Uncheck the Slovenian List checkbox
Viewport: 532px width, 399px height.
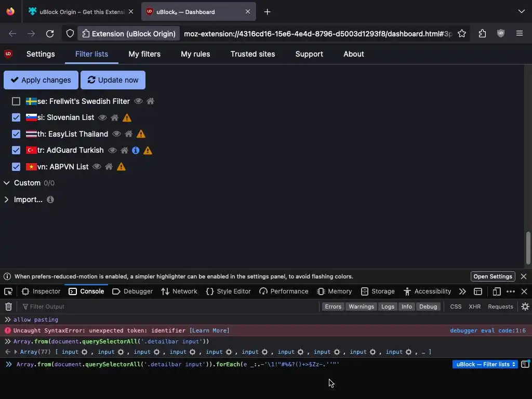pyautogui.click(x=16, y=117)
